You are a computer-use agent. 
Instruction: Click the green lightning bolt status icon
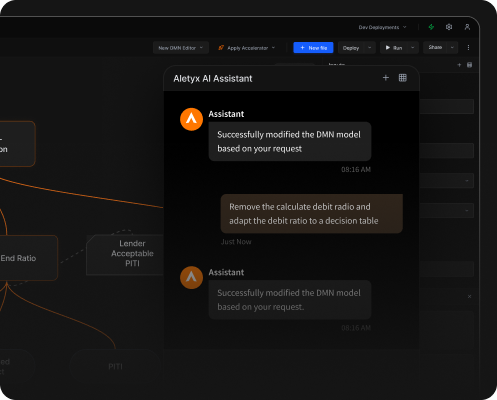[431, 27]
